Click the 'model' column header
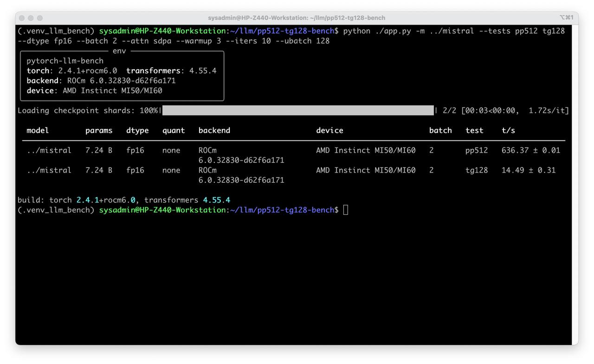The width and height of the screenshot is (594, 364). coord(38,130)
